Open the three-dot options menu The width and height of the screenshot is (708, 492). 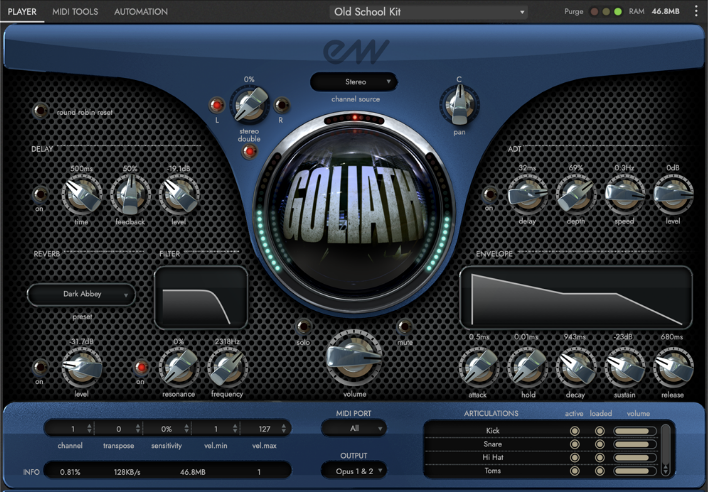click(696, 11)
